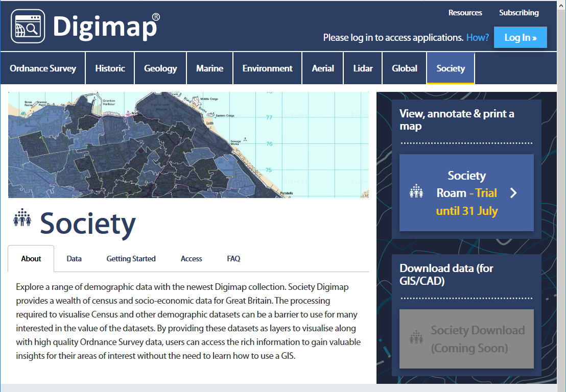566x392 pixels.
Task: Open the FAQ tab
Action: 233,259
